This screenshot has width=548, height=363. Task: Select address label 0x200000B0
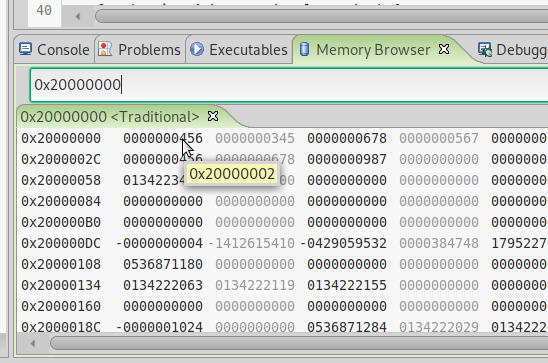click(61, 222)
